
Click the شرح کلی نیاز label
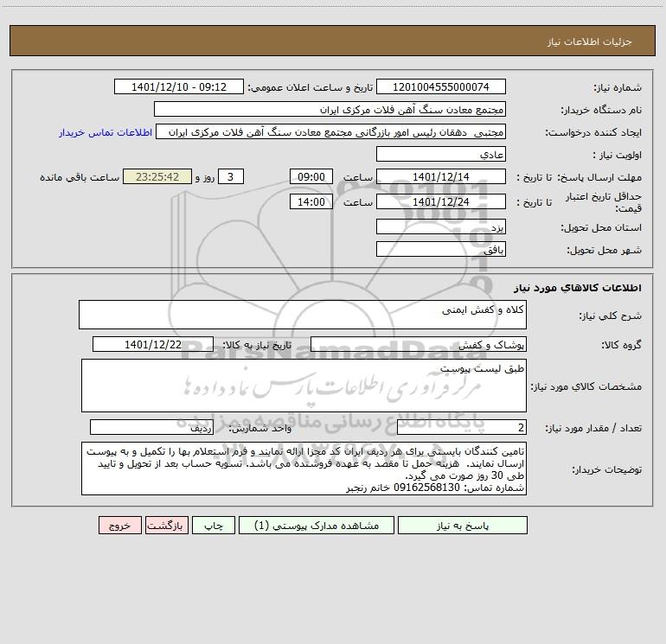tap(611, 316)
